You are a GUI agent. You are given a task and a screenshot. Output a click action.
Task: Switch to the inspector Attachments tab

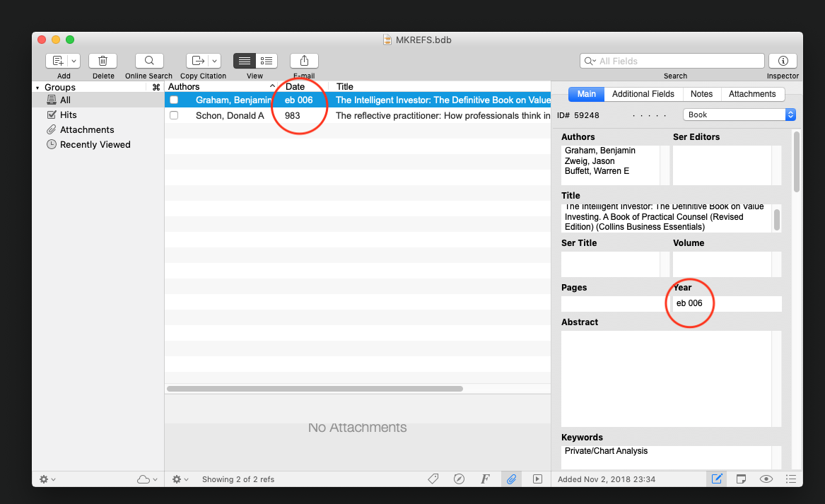pos(752,94)
